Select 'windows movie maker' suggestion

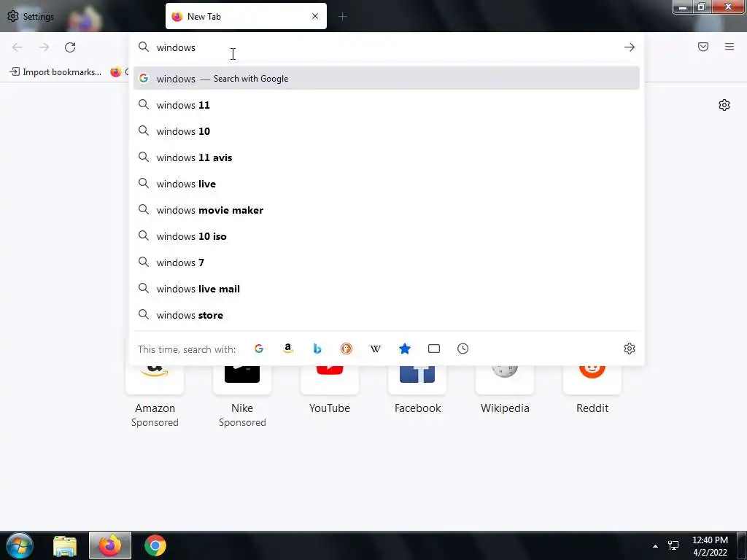pos(387,209)
